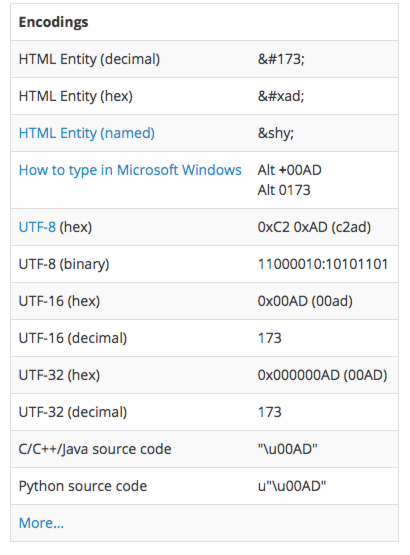Select the &shy; named entity value
410x555 pixels.
pyautogui.click(x=276, y=133)
